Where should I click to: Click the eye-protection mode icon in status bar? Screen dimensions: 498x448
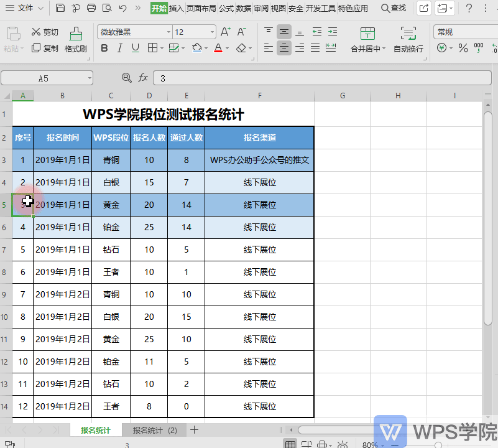point(342,444)
